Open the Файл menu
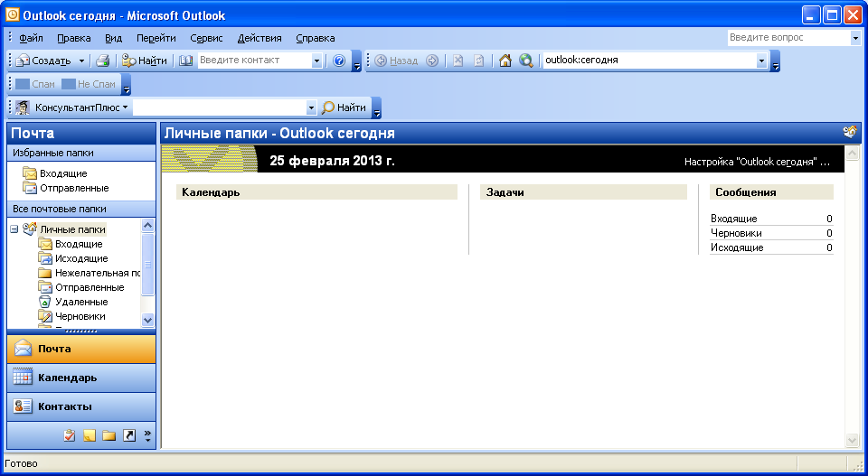The image size is (868, 476). click(31, 38)
